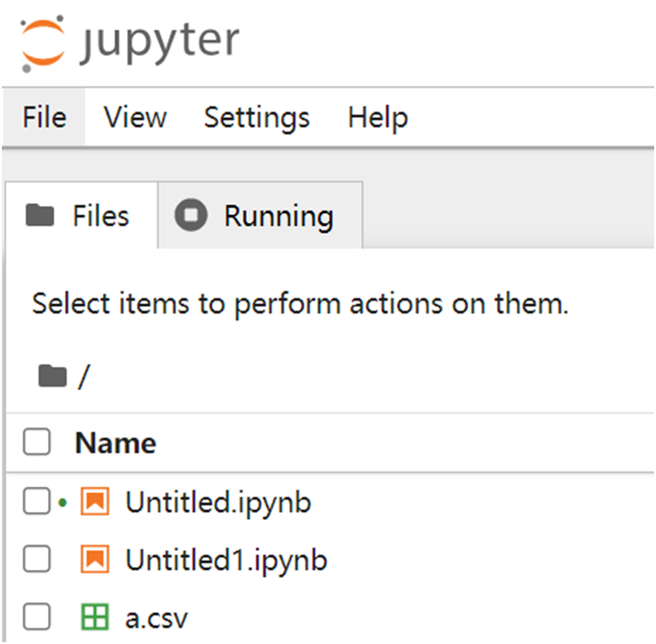The image size is (656, 644).
Task: Click the notebook icon of Untitled1.ipynb
Action: 95,559
